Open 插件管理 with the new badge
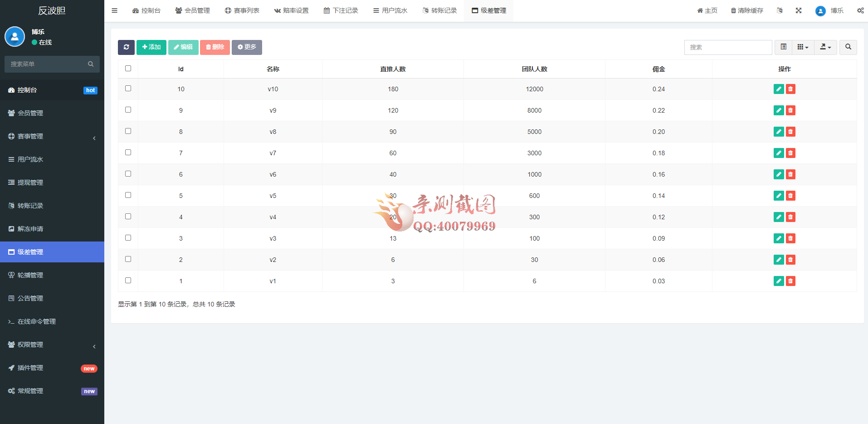 31,368
